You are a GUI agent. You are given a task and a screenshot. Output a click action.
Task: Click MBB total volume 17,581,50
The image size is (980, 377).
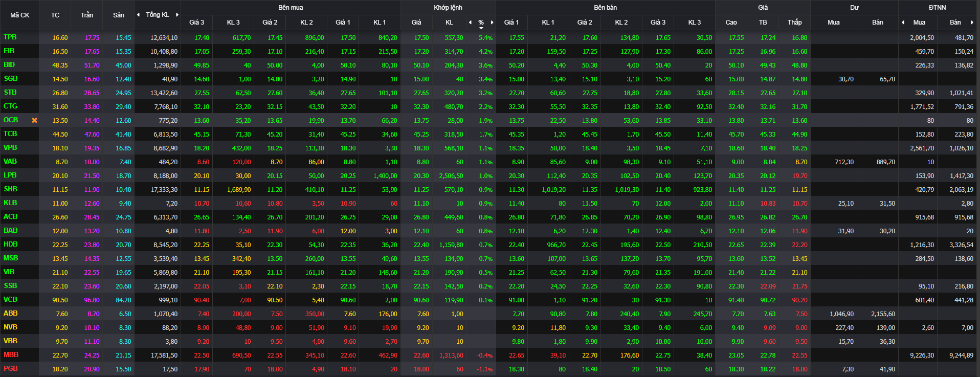tap(164, 356)
